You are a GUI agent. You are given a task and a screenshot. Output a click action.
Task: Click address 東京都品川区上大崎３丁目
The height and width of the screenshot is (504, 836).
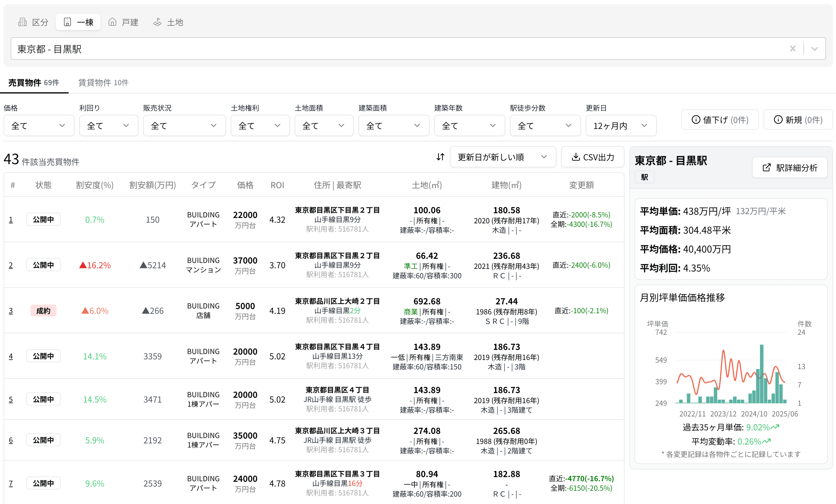click(337, 431)
